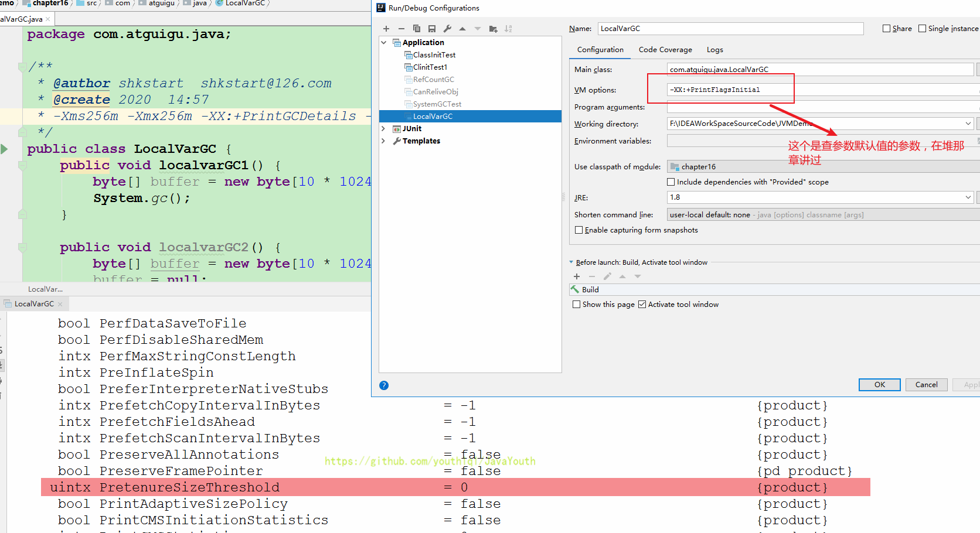Save configuration using the floppy disk icon

tap(432, 29)
